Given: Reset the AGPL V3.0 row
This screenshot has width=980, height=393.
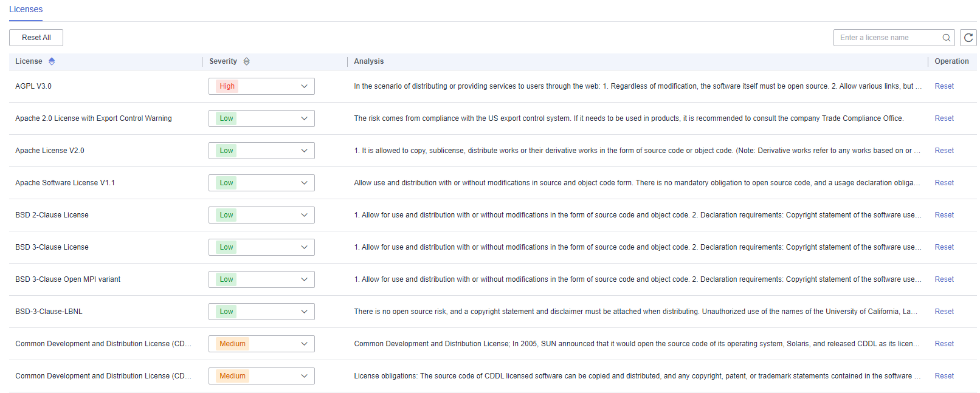Looking at the screenshot, I should coord(944,86).
